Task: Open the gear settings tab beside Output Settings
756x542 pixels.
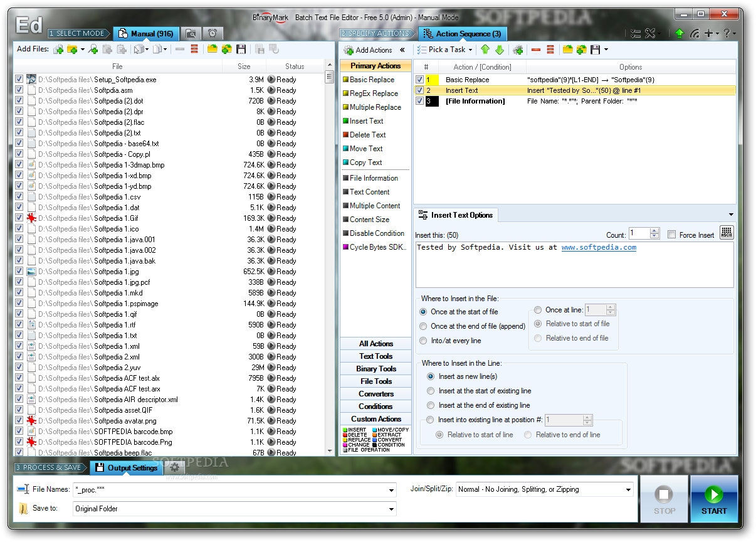Action: (175, 467)
